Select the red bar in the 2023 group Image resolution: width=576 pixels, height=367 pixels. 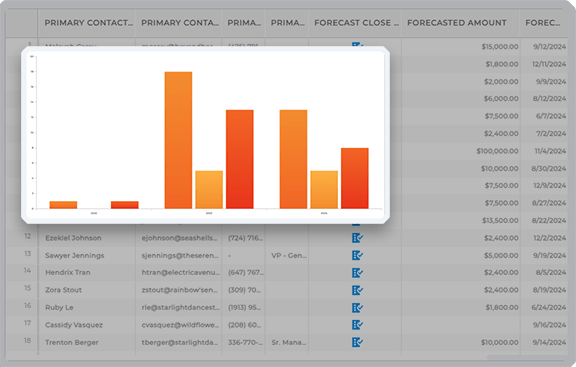[240, 159]
